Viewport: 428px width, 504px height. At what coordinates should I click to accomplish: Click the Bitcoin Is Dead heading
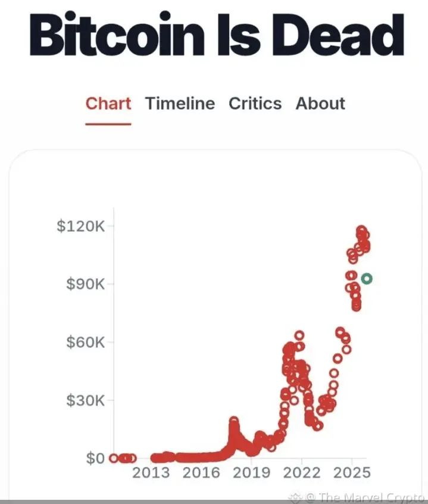pyautogui.click(x=217, y=35)
